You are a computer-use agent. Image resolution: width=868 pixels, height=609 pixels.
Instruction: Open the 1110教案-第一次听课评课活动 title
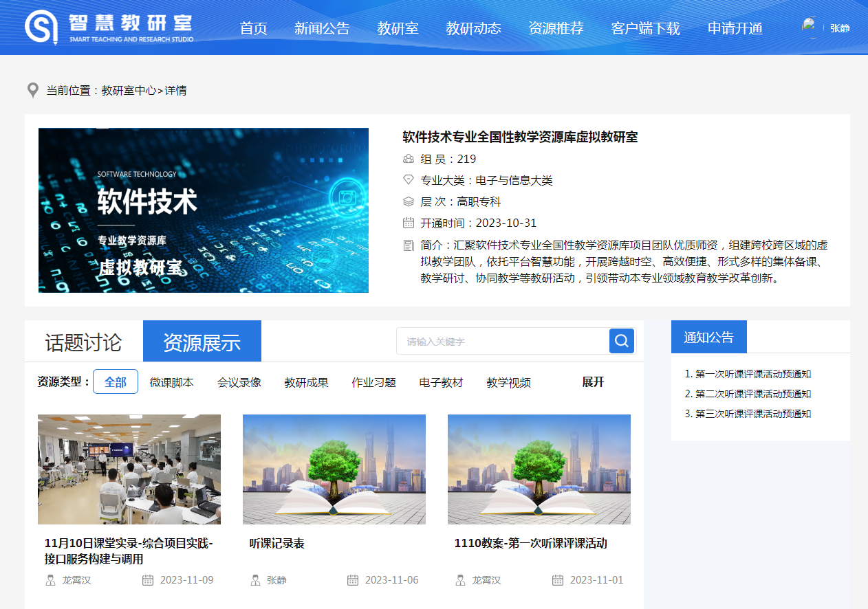531,543
